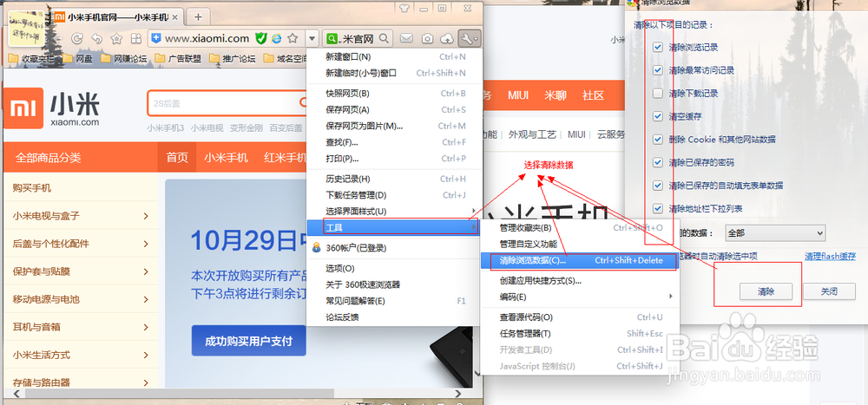This screenshot has height=405, width=868.
Task: Open new tab with plus button
Action: pyautogui.click(x=198, y=16)
